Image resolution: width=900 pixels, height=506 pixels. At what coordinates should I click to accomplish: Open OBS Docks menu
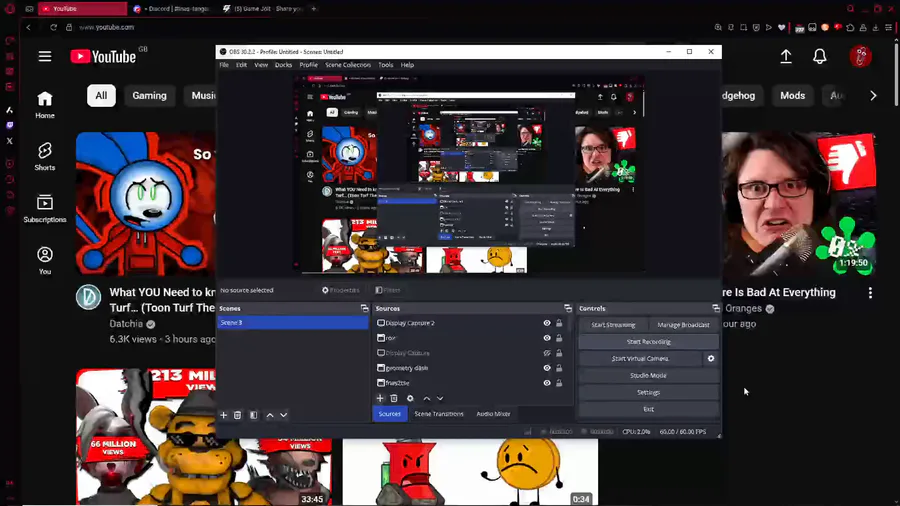283,65
